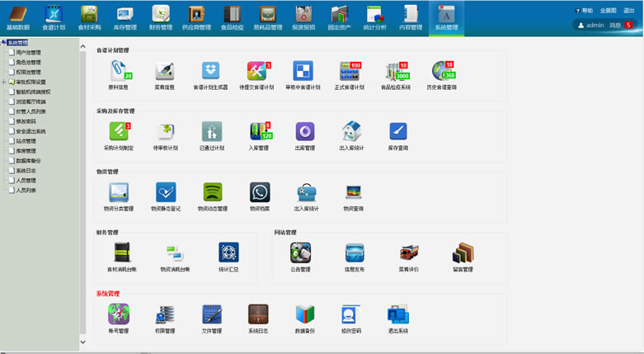
Task: Open the 食谱计划生成器 icon
Action: click(211, 72)
